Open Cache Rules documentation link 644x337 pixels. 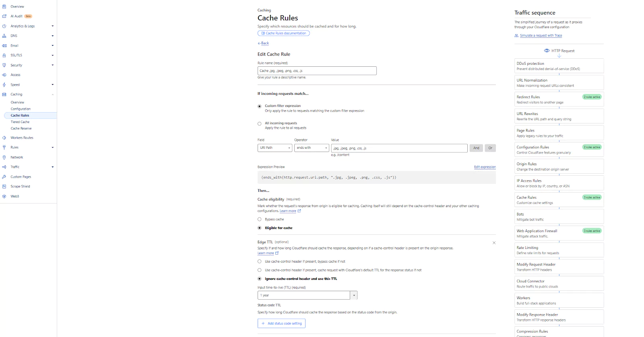284,33
